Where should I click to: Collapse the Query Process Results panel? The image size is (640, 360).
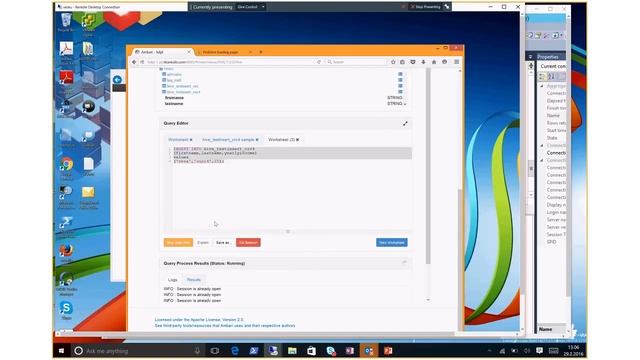(404, 262)
